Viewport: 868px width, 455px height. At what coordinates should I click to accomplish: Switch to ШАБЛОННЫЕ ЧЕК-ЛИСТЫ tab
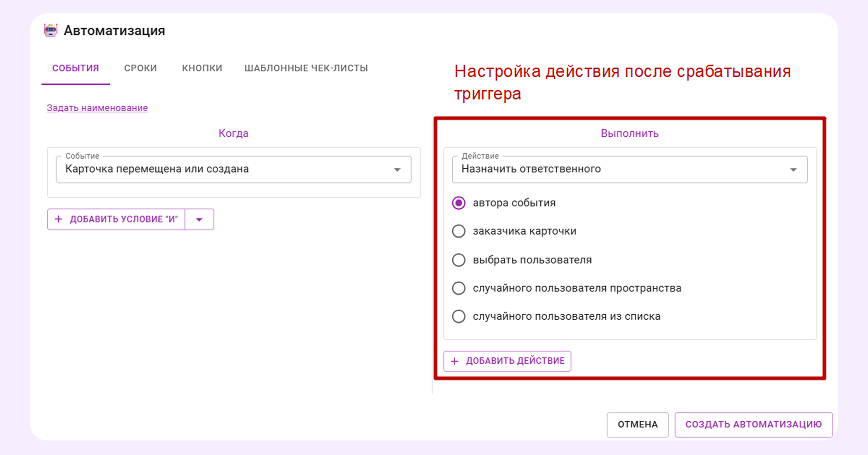click(x=306, y=68)
